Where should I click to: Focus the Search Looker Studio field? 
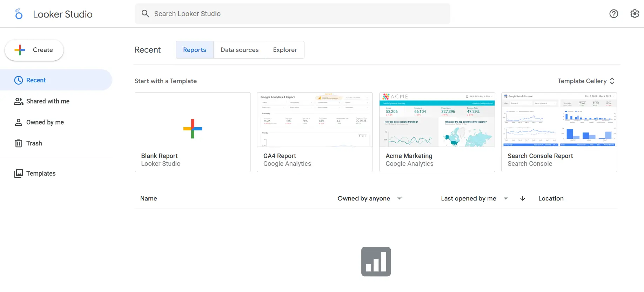coord(293,14)
